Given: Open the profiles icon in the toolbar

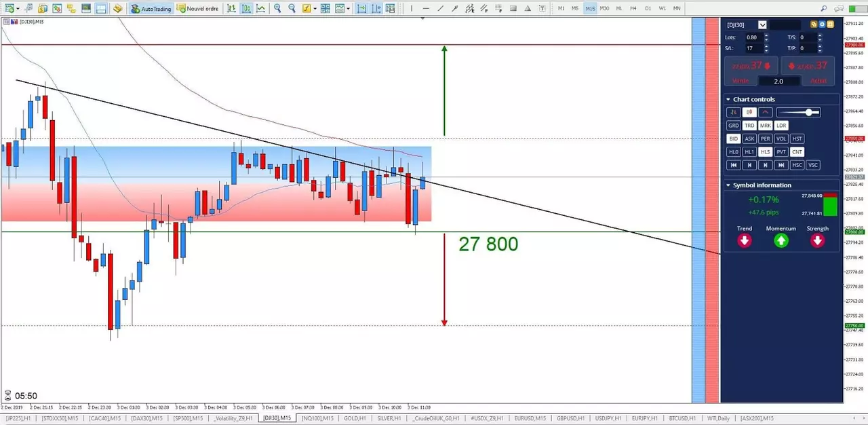Looking at the screenshot, I should point(43,9).
